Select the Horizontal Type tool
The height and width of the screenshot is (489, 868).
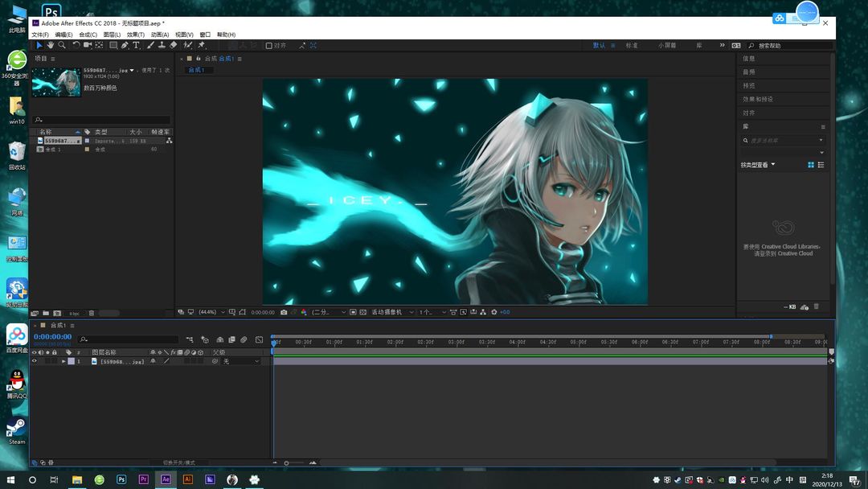coord(136,45)
